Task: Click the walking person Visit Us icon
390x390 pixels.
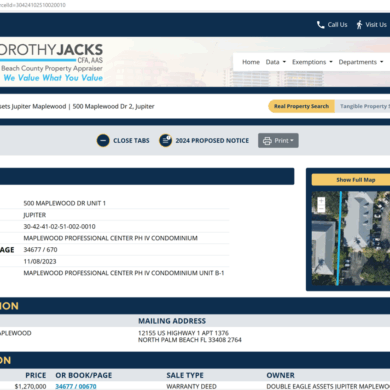Action: coord(359,25)
